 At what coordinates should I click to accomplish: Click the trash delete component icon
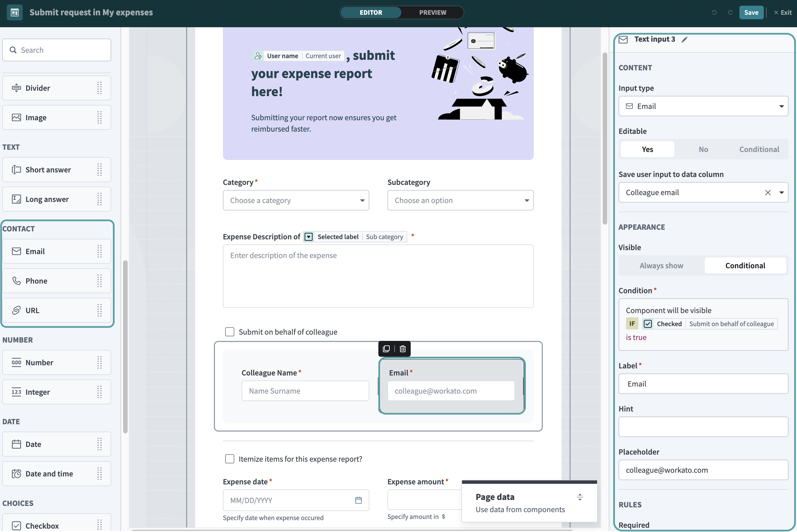403,349
